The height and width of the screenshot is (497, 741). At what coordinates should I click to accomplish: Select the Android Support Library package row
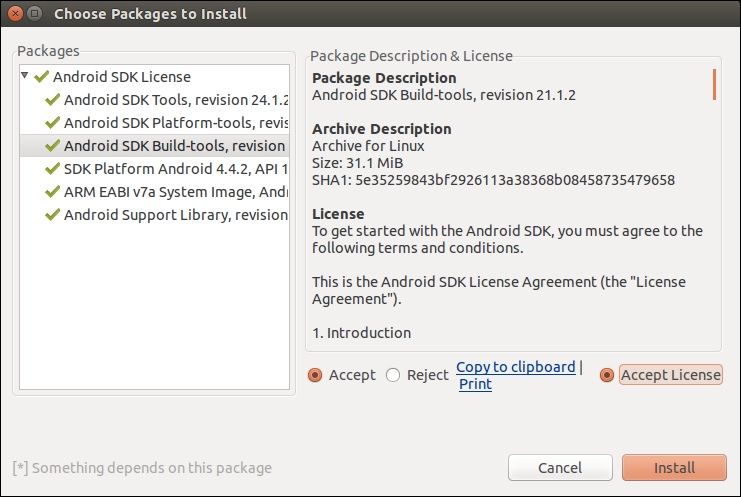click(154, 215)
